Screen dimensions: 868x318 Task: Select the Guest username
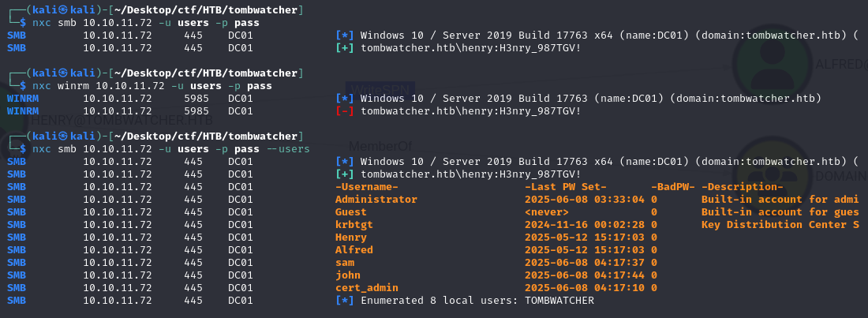tap(350, 212)
